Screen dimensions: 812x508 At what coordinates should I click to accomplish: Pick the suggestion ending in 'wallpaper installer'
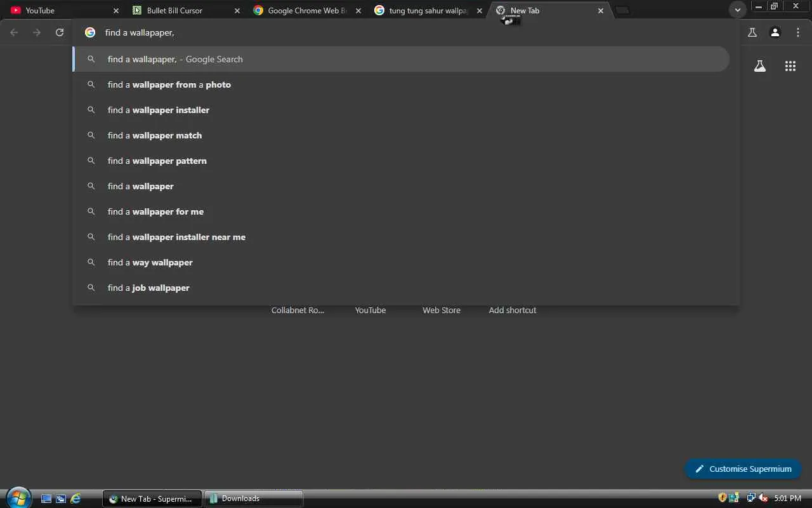(401, 110)
